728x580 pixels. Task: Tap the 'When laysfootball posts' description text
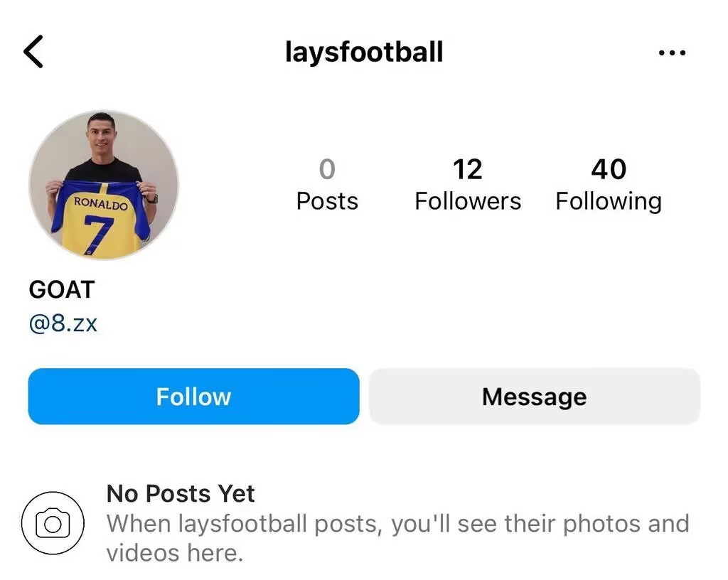point(397,524)
